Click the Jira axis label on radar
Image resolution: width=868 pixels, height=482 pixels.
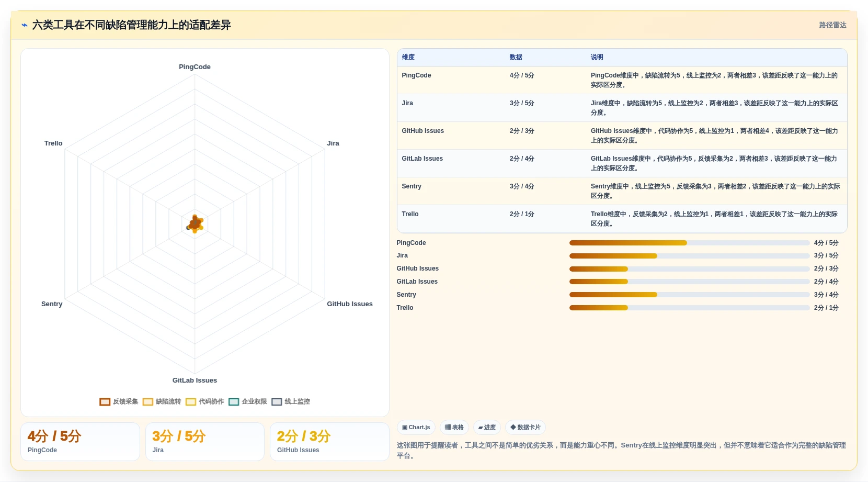click(333, 143)
